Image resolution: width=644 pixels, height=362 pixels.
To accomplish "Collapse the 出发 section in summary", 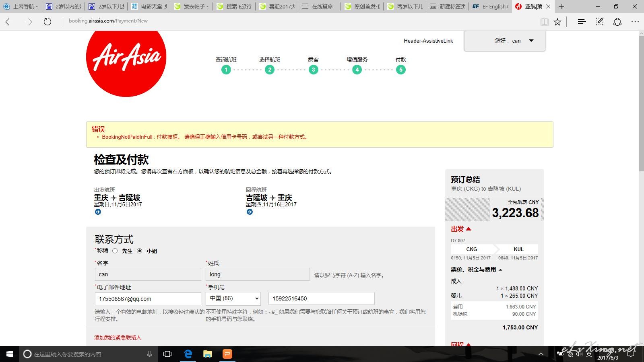I will click(461, 229).
